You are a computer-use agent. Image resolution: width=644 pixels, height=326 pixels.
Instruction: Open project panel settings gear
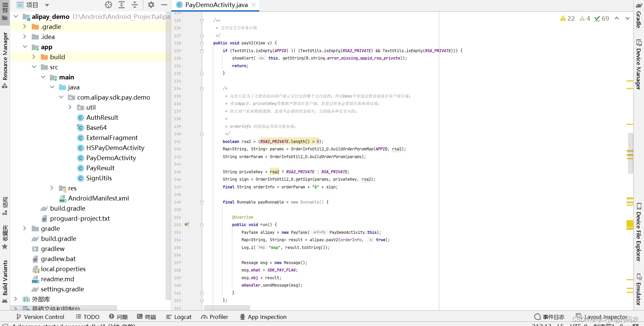click(x=151, y=5)
